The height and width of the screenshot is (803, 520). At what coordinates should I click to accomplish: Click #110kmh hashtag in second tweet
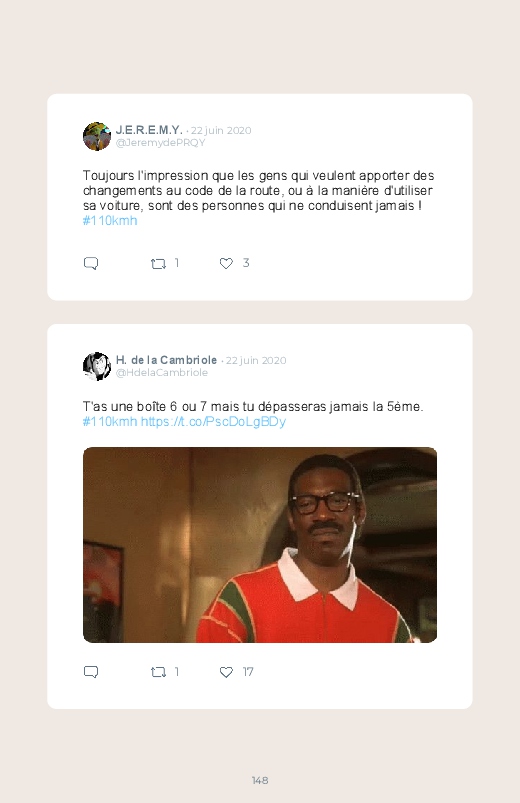110,421
